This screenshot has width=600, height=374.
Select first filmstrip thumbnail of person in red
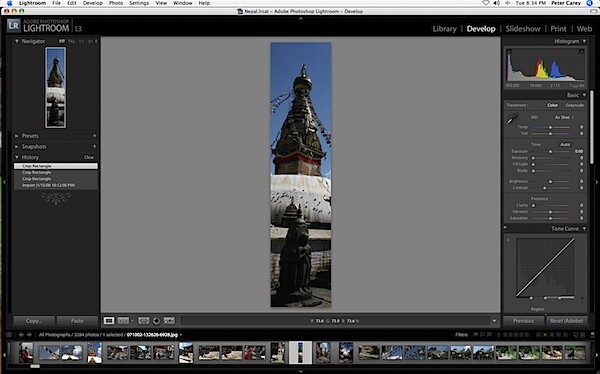click(26, 352)
